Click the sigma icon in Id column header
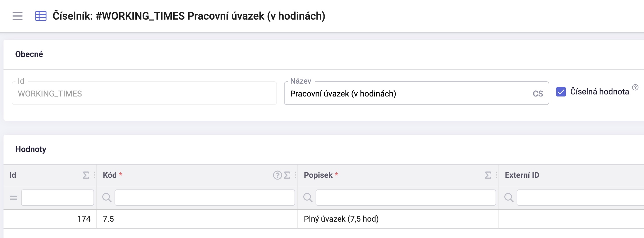The image size is (644, 238). pos(86,175)
